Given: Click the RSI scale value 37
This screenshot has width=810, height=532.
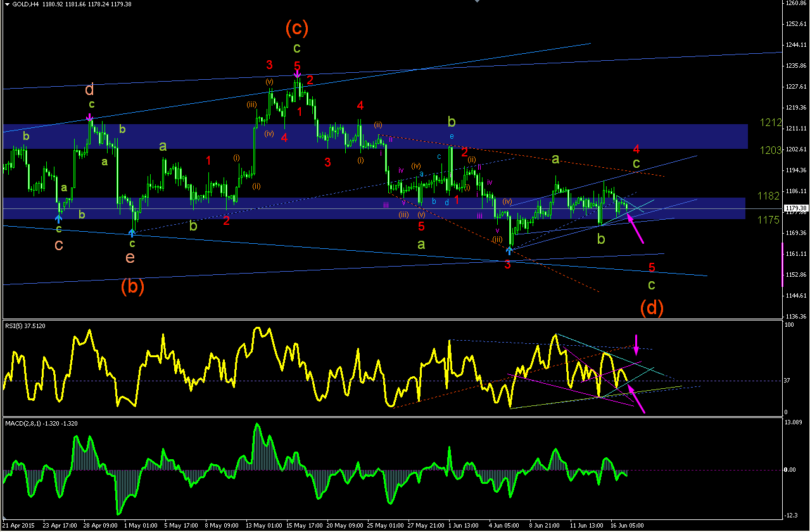Looking at the screenshot, I should point(787,381).
